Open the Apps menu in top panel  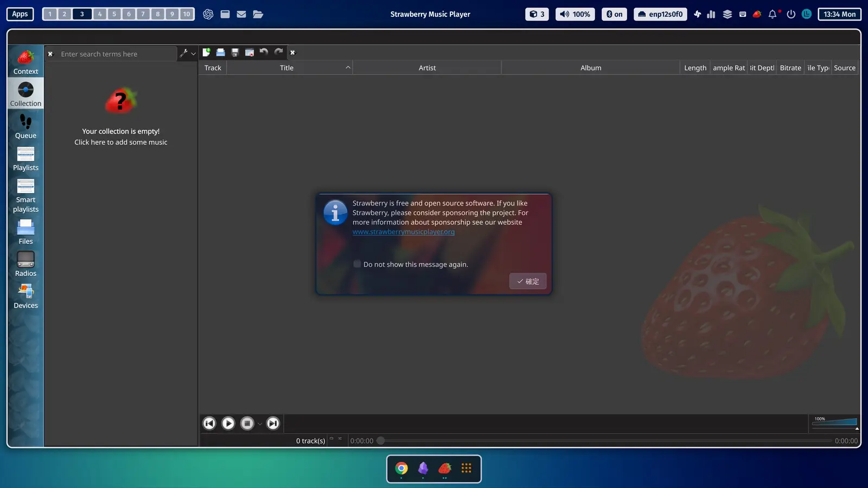click(x=20, y=14)
